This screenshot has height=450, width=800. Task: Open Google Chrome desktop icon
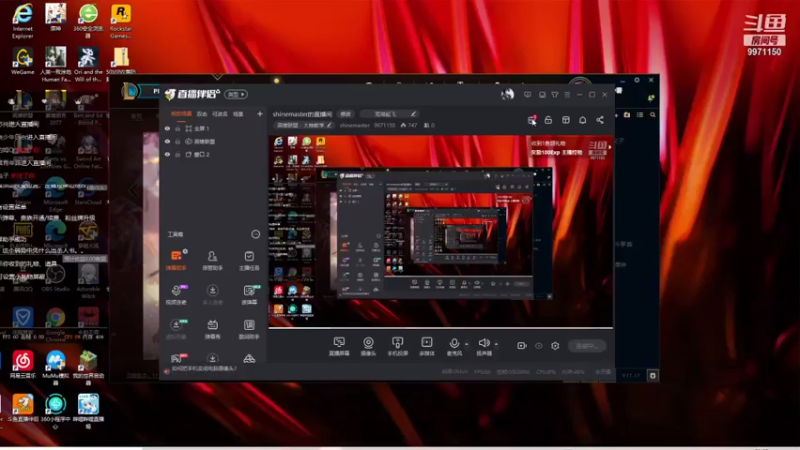tap(55, 323)
